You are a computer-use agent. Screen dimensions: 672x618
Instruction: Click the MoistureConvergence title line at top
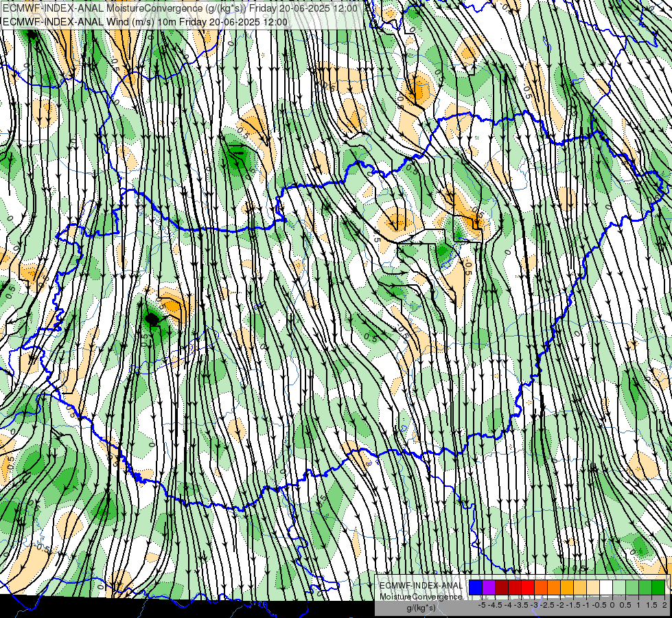[x=180, y=8]
